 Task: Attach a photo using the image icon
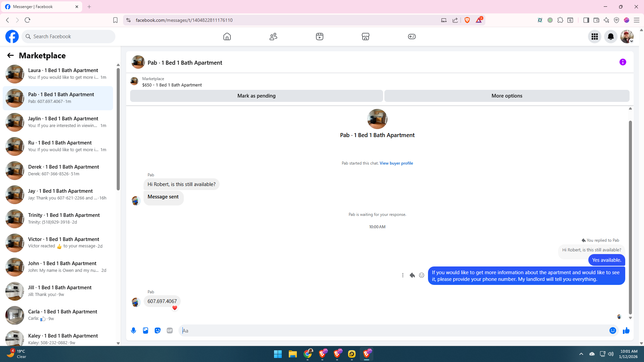146,330
